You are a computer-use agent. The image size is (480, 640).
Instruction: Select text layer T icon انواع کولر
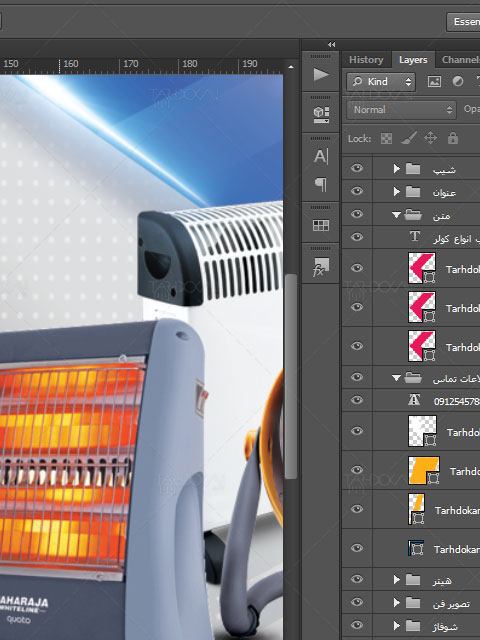tap(415, 236)
